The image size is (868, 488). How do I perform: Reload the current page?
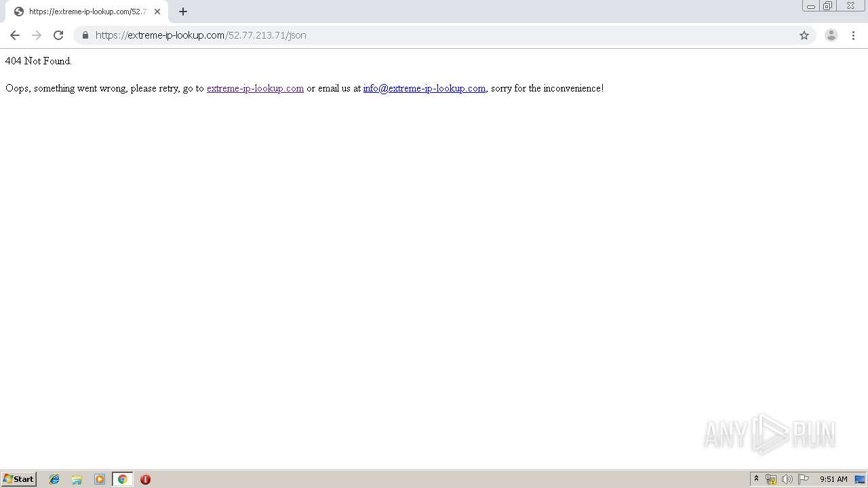click(x=58, y=35)
